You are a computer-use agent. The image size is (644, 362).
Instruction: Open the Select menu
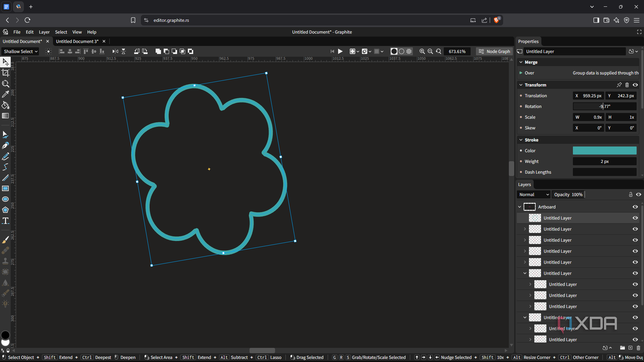coord(61,32)
